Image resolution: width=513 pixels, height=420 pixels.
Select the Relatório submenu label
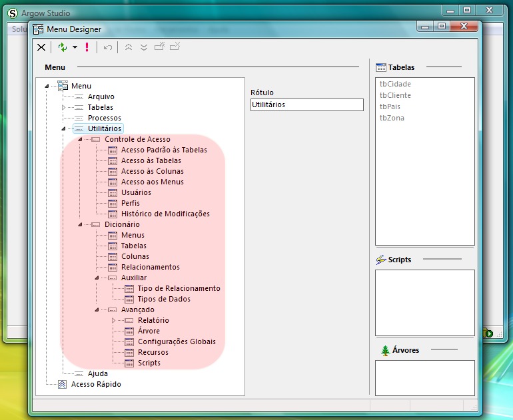(153, 320)
